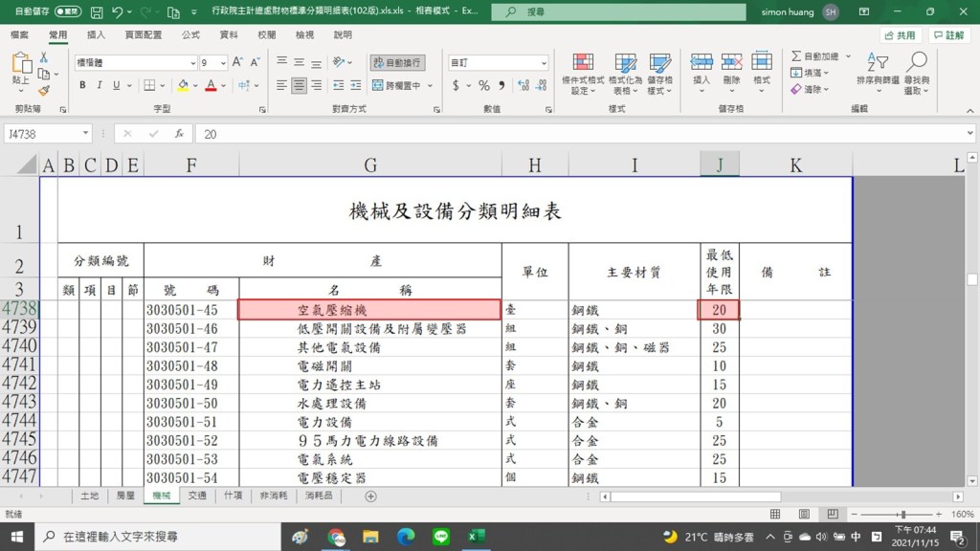Switch to the 土地 worksheet tab

click(x=89, y=496)
